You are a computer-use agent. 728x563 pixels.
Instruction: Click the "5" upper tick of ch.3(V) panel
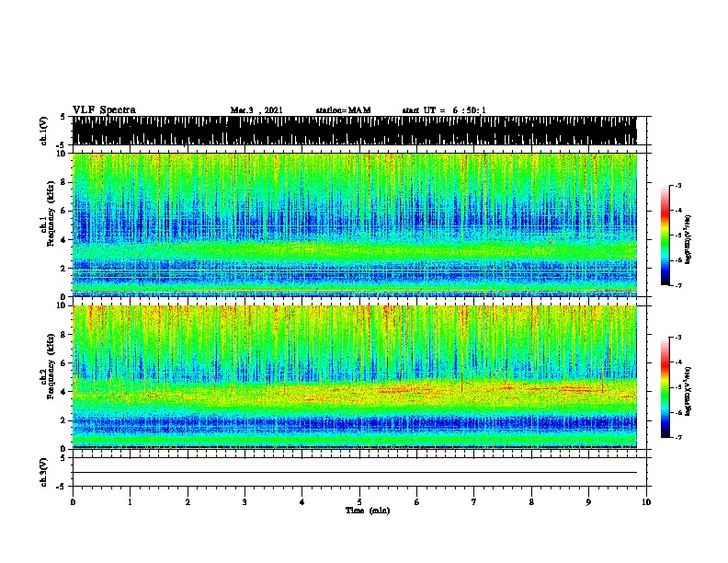(63, 458)
